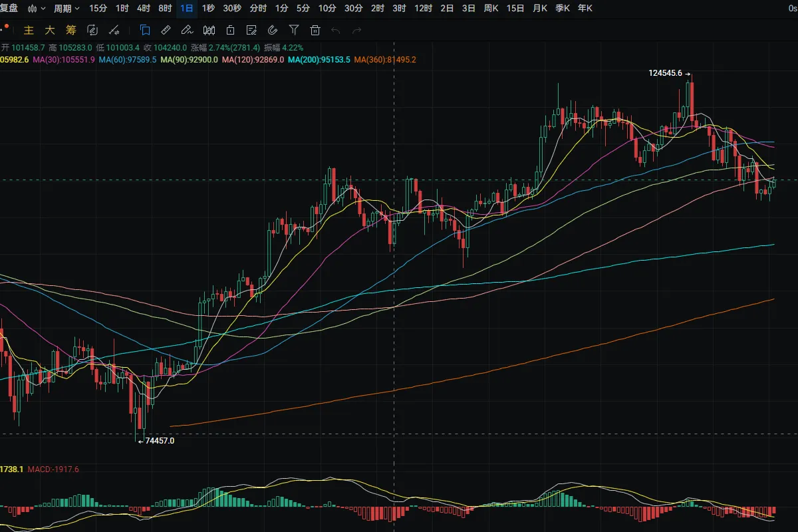798x532 pixels.
Task: Select the 15分 timeframe
Action: (x=98, y=9)
